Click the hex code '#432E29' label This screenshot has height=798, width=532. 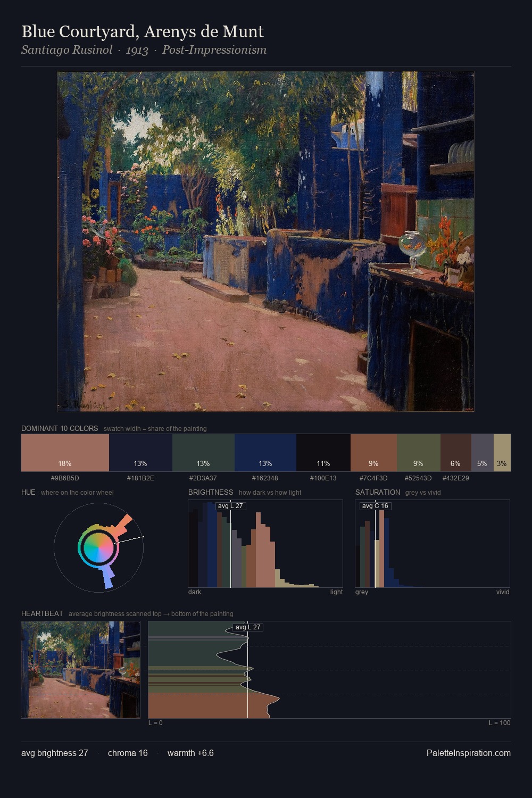tap(455, 478)
